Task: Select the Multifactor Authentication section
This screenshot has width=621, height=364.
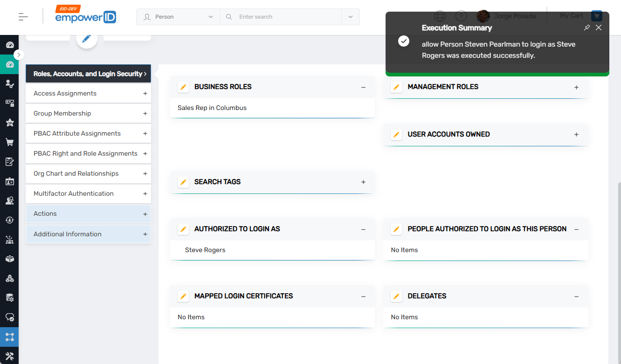Action: 88,194
